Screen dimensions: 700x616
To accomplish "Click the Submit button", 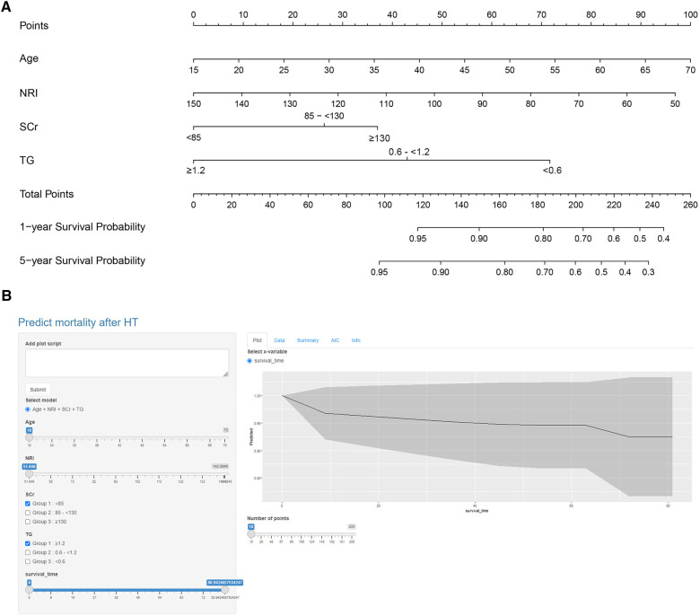I will pos(38,389).
